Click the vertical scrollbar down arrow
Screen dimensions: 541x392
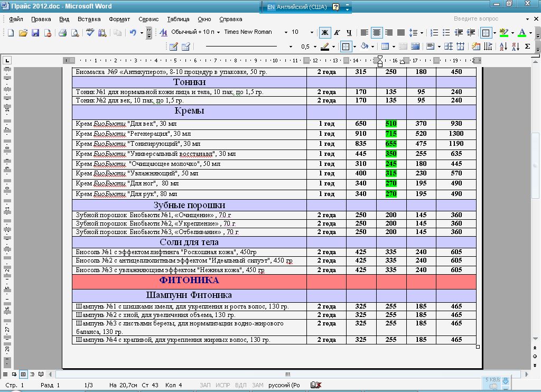(535, 339)
